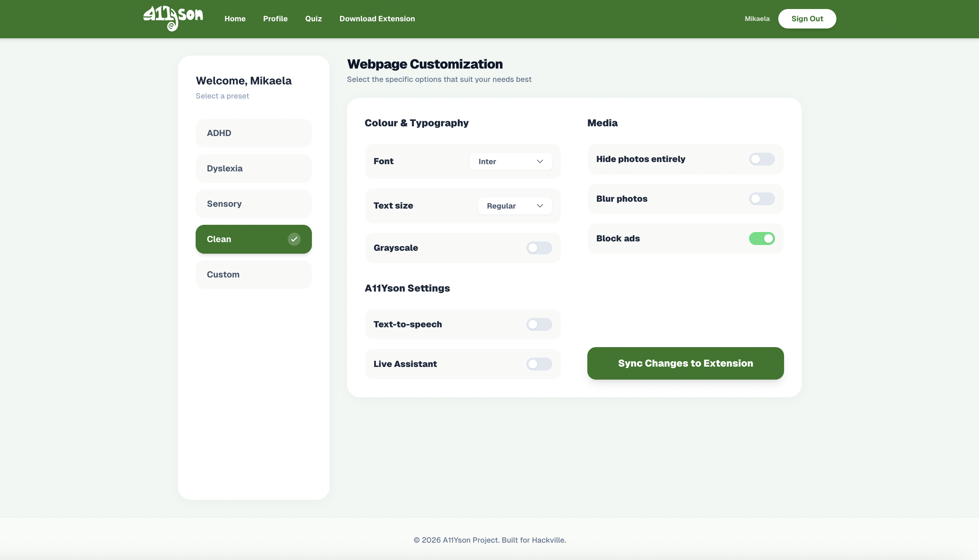Select the ADHD preset
The width and height of the screenshot is (979, 560).
(x=253, y=133)
